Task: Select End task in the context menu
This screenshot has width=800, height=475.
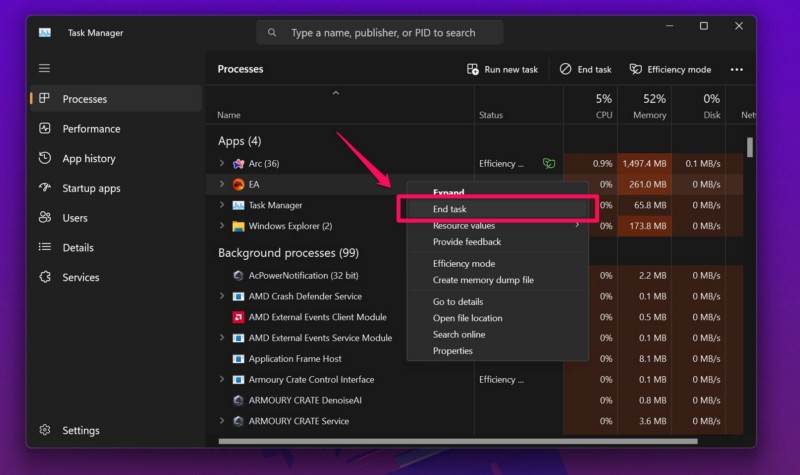Action: 450,209
